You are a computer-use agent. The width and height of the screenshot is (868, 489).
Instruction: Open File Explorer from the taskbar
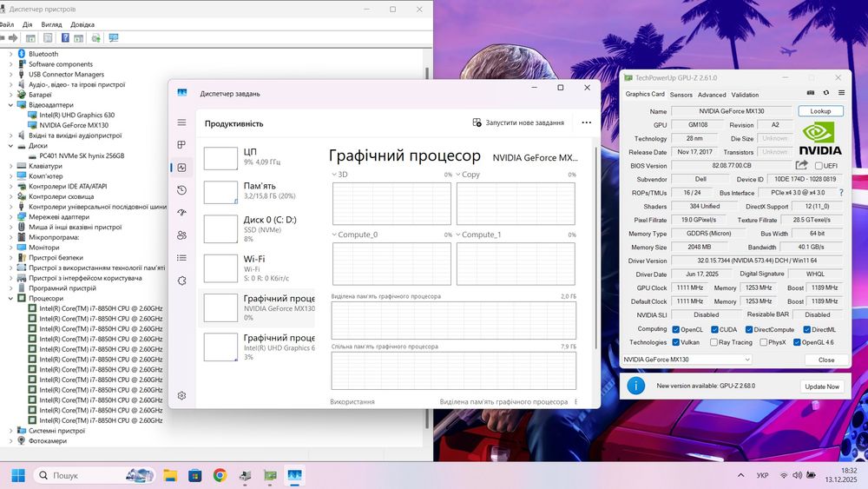(x=170, y=475)
